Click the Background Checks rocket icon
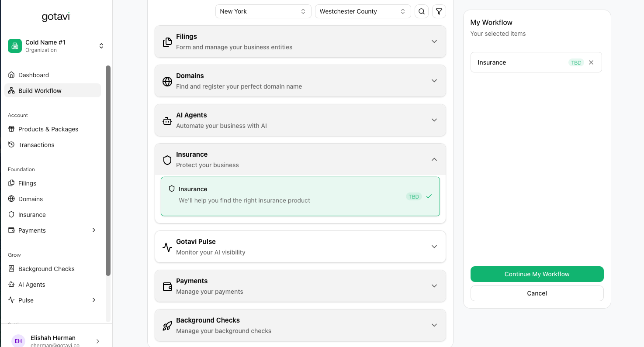Screen dimensions: 644x347 167,326
